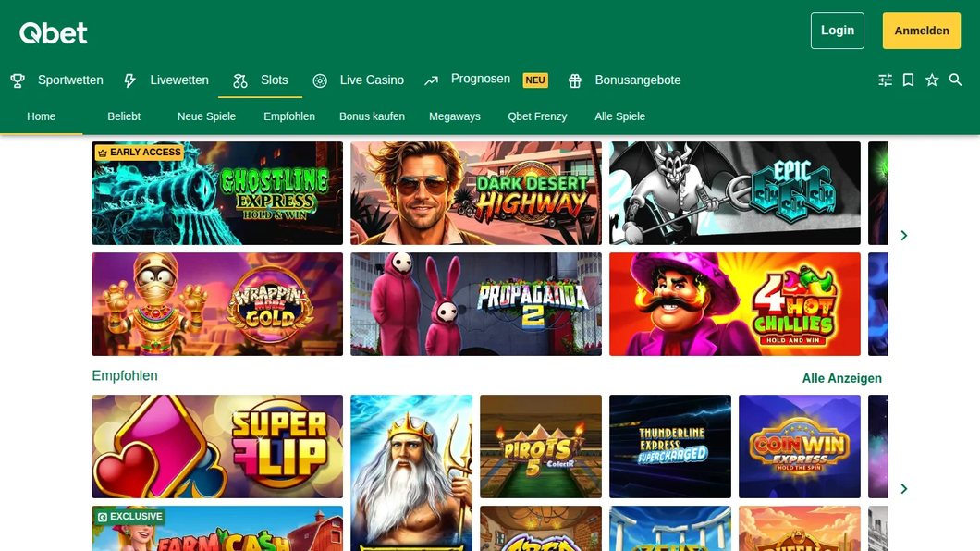
Task: Open the filter sliders icon
Action: pyautogui.click(x=885, y=80)
